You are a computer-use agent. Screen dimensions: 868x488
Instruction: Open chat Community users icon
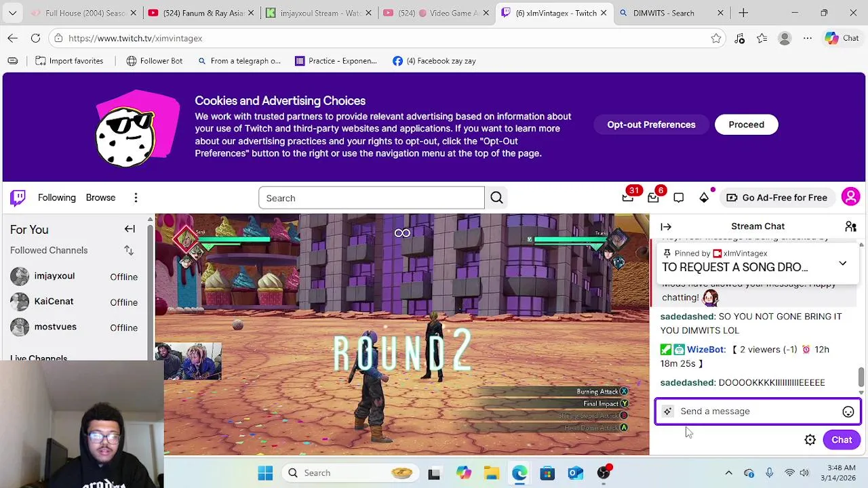850,226
